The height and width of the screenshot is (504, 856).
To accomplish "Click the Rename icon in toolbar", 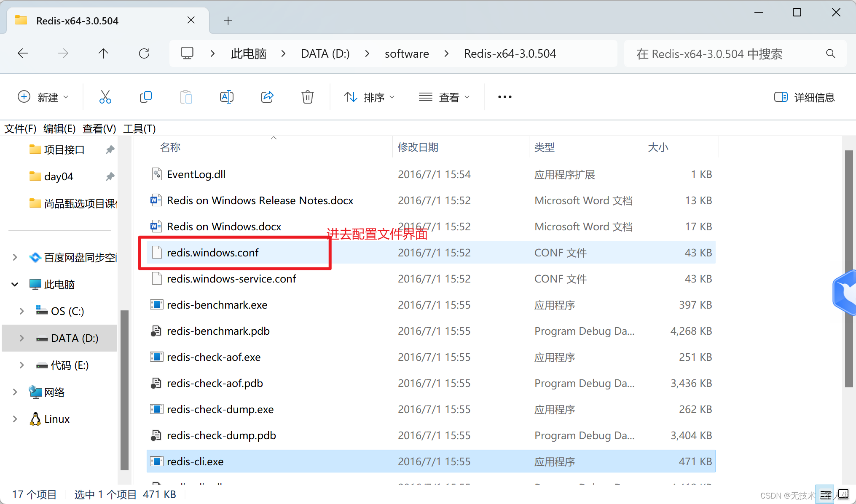I will point(226,97).
